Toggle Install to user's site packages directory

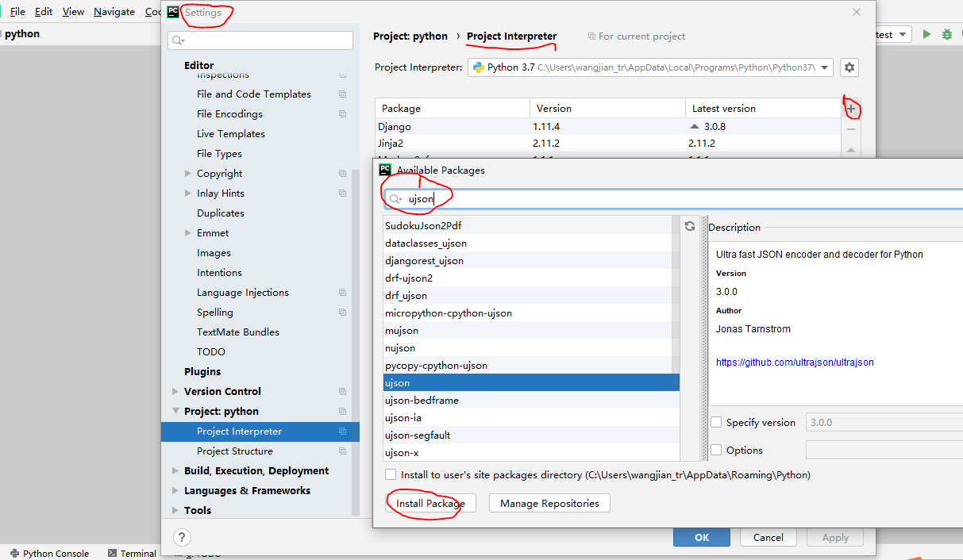click(391, 474)
